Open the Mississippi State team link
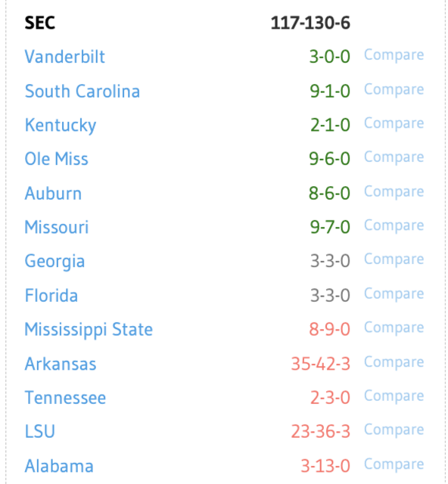448x484 pixels. click(89, 330)
